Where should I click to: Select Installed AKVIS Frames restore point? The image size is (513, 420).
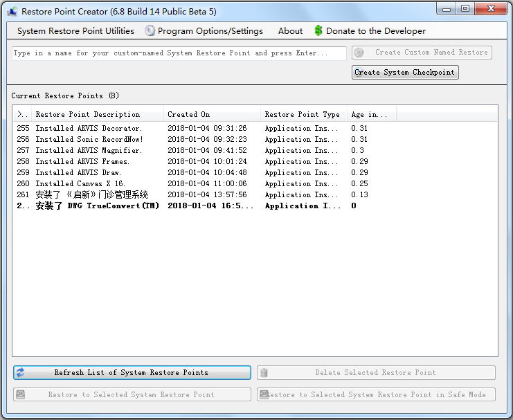tap(82, 162)
